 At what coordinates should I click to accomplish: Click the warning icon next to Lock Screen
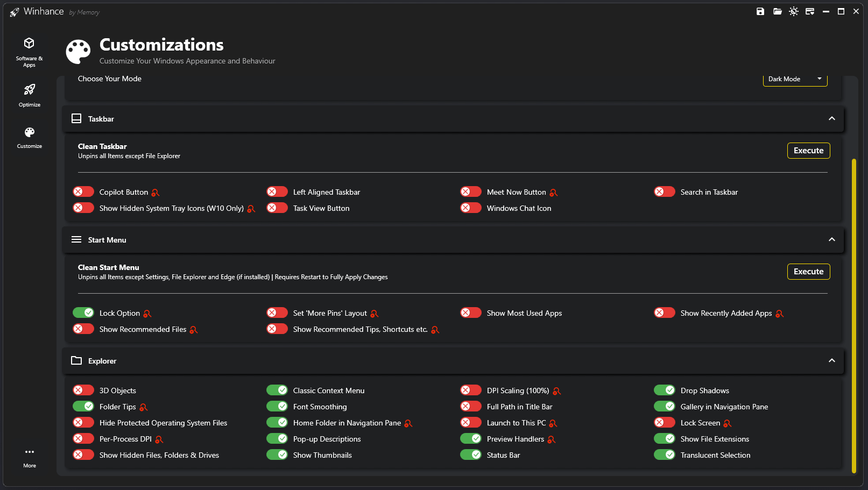pyautogui.click(x=728, y=423)
